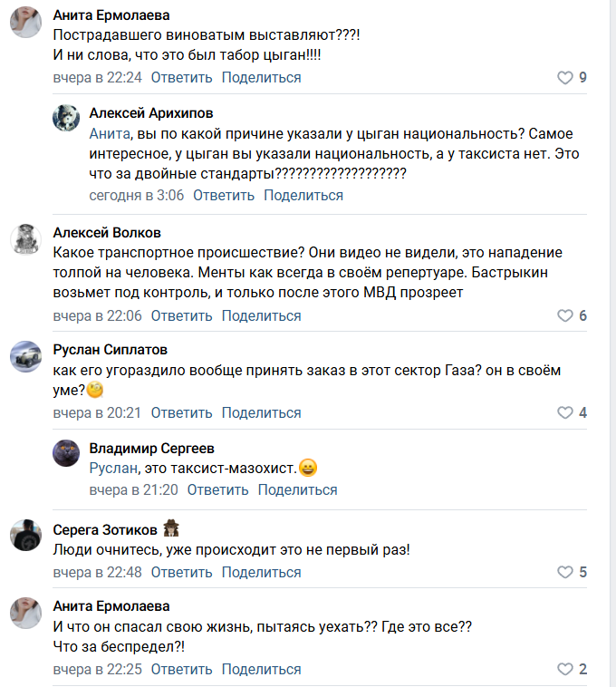Image resolution: width=616 pixels, height=687 pixels.
Task: Share Vladimir Sergeev's reply
Action: click(297, 490)
